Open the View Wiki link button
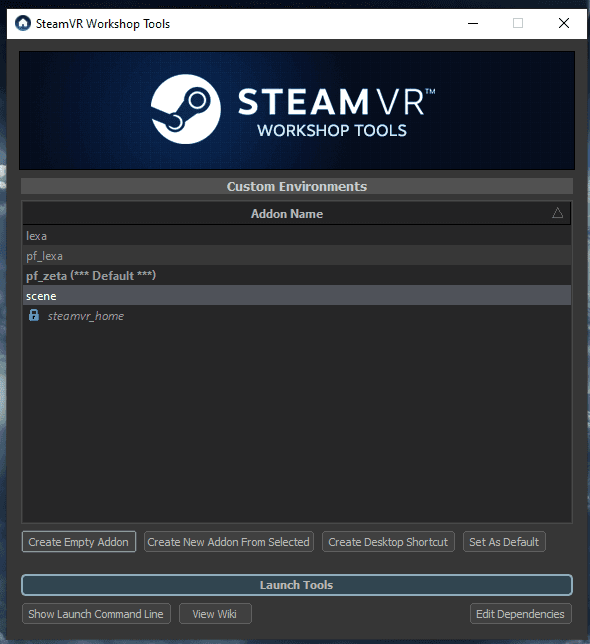 pyautogui.click(x=215, y=614)
